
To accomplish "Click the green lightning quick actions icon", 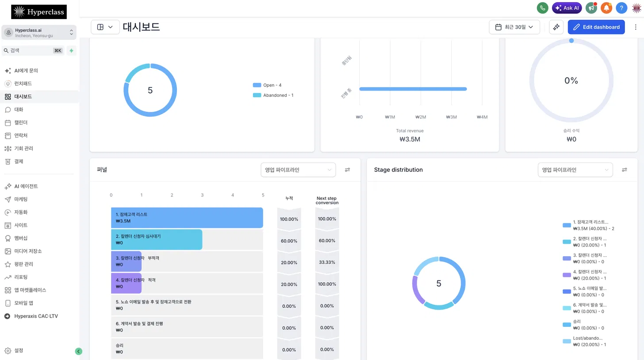I will coord(71,51).
